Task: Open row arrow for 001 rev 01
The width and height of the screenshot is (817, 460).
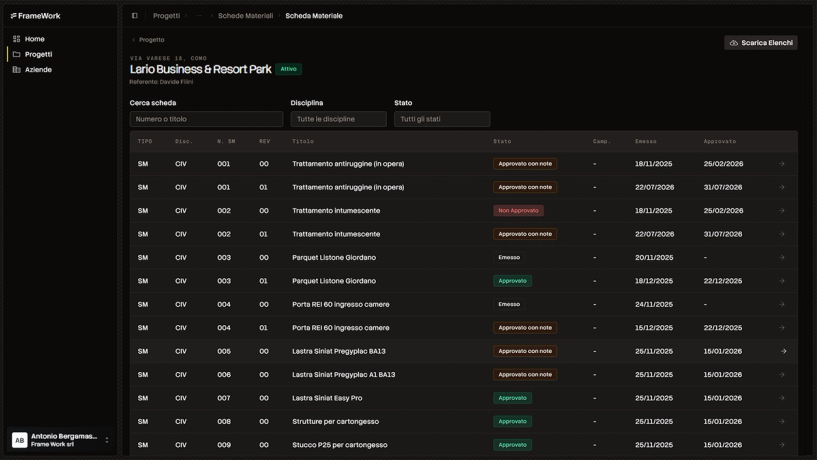Action: click(x=782, y=187)
